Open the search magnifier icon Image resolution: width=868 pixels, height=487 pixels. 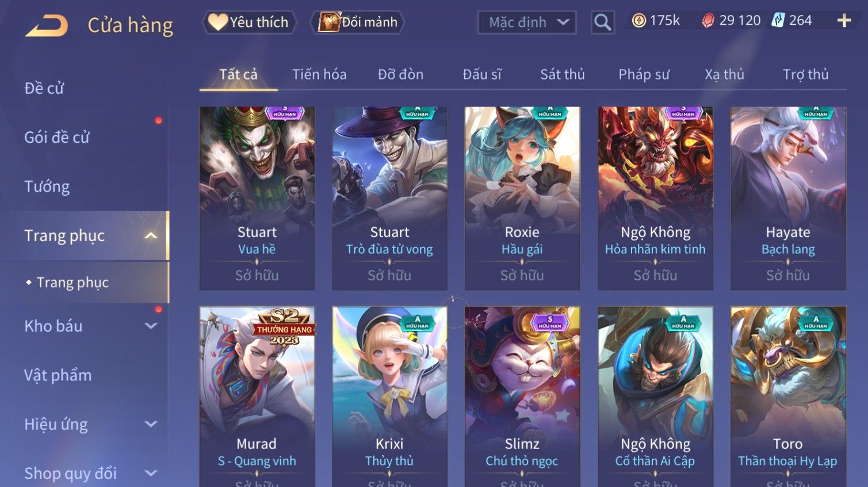(x=602, y=22)
